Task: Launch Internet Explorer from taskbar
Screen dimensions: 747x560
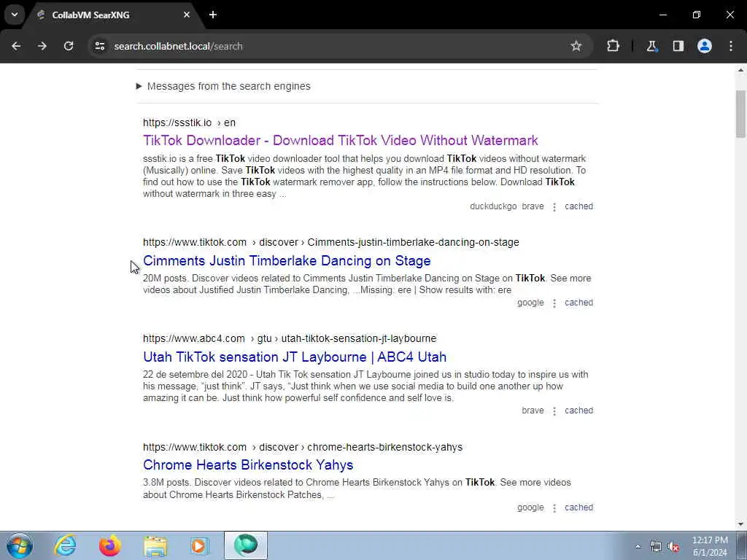Action: [x=65, y=545]
